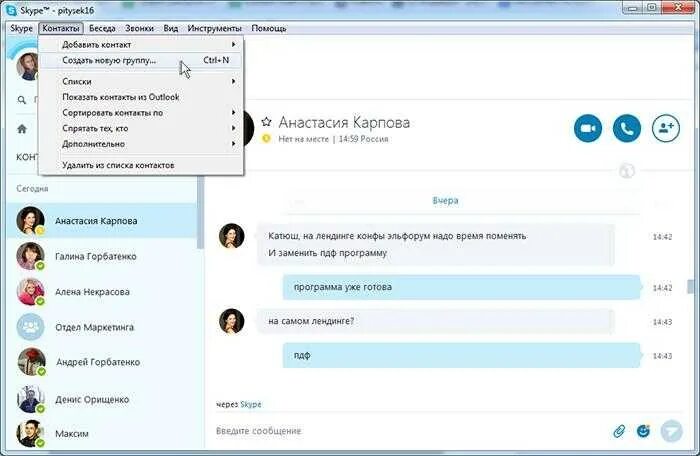Screen dimensions: 700x456
Task: Click the Сегодня list header
Action: [32, 188]
